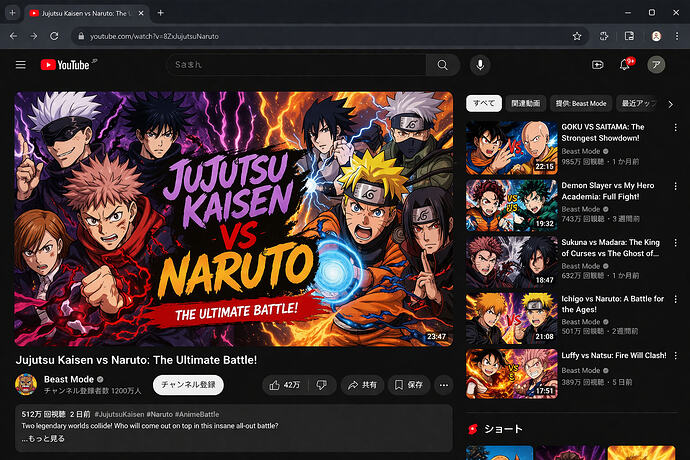Open the Ichigo vs Naruto thumbnail
The height and width of the screenshot is (460, 690).
pyautogui.click(x=512, y=318)
